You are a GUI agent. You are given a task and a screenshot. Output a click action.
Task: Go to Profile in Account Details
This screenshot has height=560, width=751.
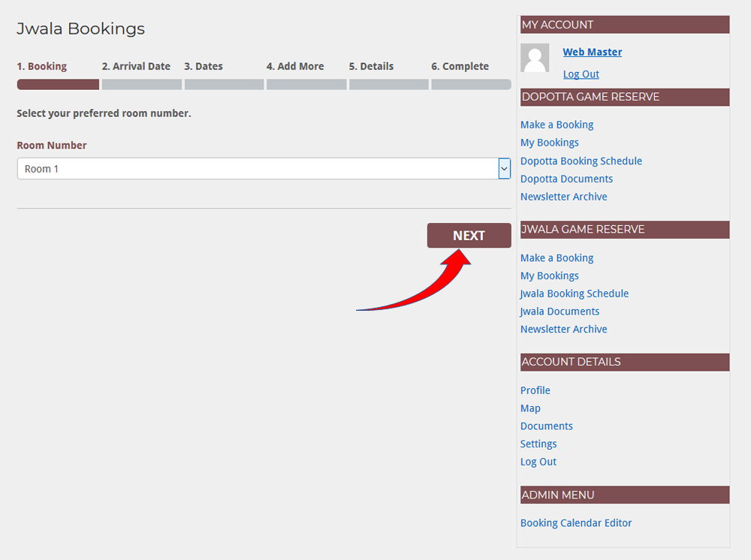pyautogui.click(x=535, y=390)
